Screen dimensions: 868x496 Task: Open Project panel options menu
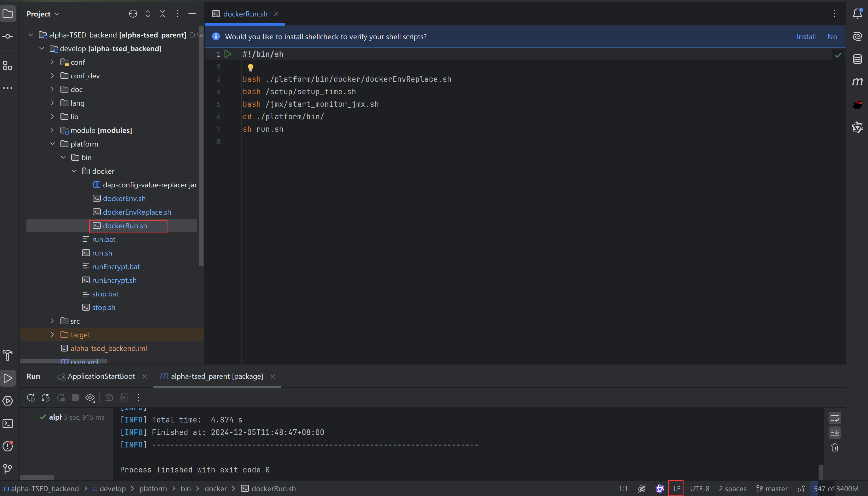(177, 14)
